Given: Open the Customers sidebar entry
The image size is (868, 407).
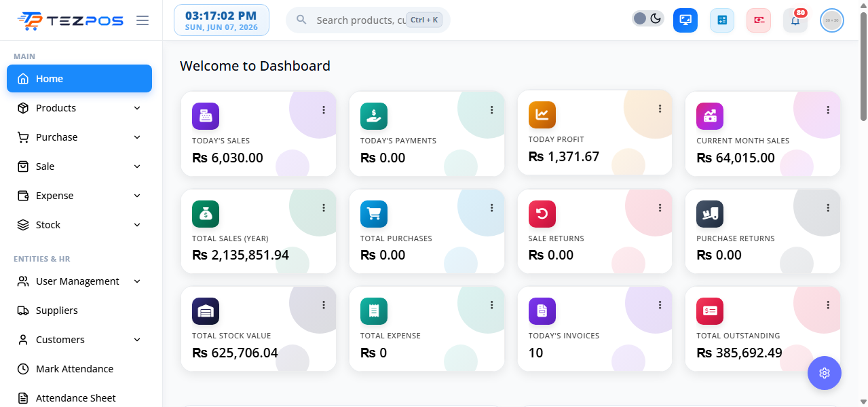Looking at the screenshot, I should point(79,340).
